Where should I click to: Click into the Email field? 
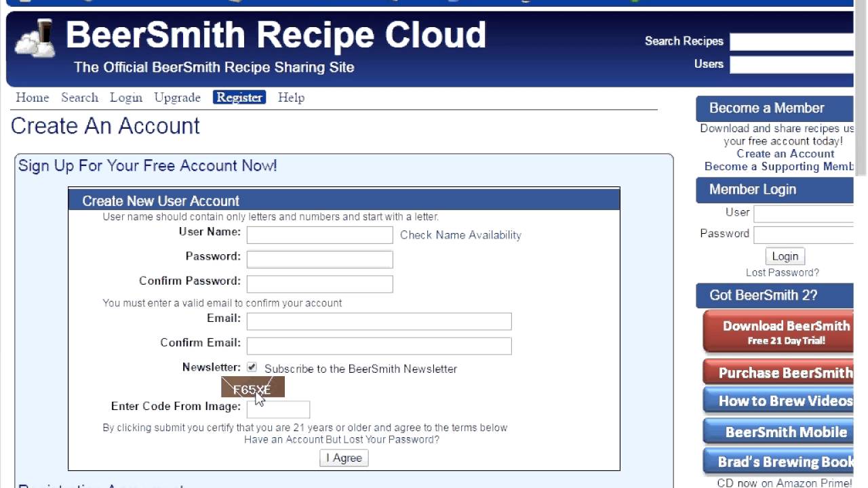click(x=379, y=321)
